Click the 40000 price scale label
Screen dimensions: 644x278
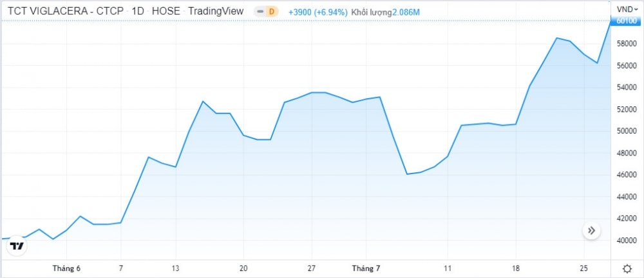(x=627, y=241)
